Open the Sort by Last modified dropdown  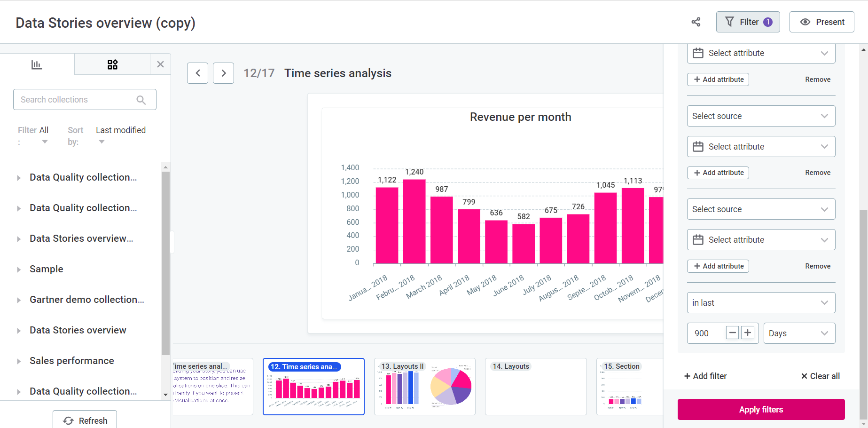tap(121, 135)
